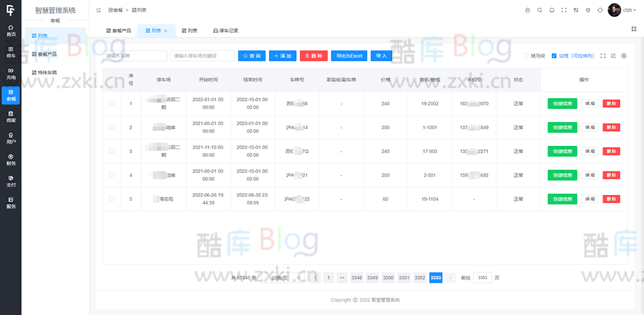Screen dimensions: 644x315
Task: Click the 请输入车牌 search field
Action: pos(135,56)
